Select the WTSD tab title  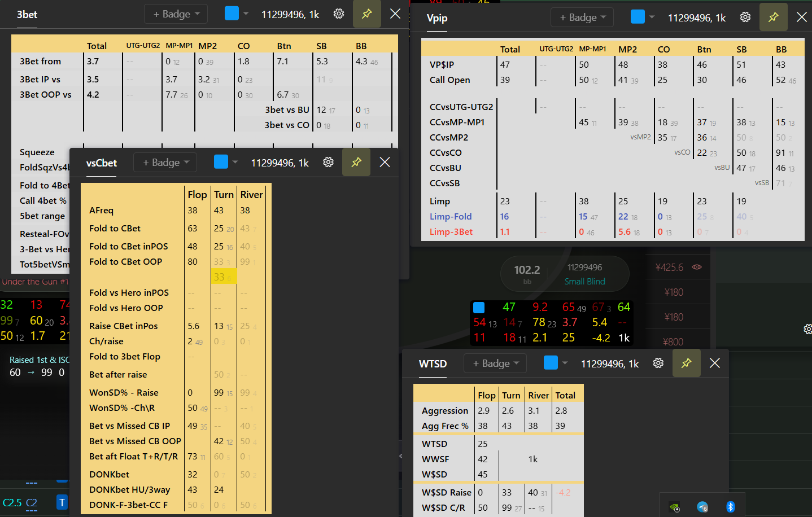(x=433, y=364)
